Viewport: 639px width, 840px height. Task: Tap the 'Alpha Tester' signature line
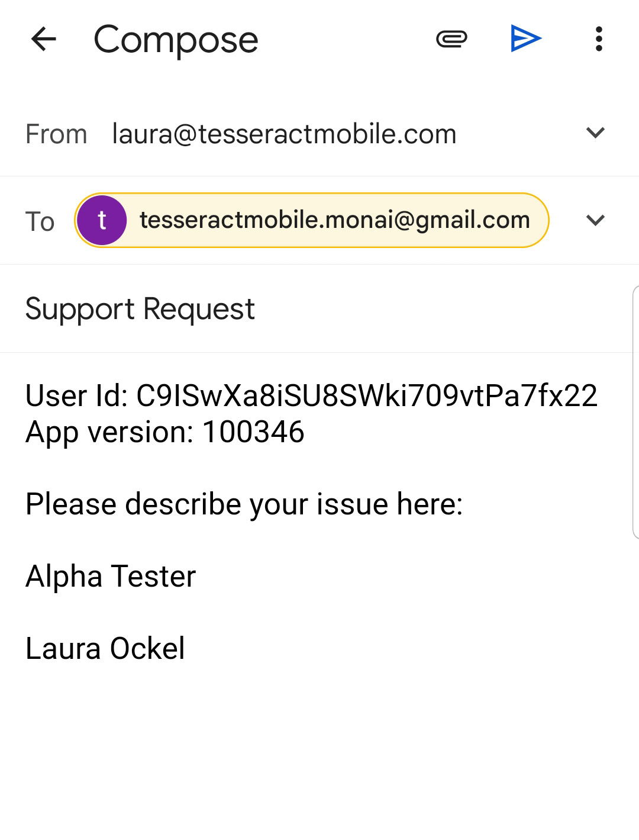click(x=111, y=577)
